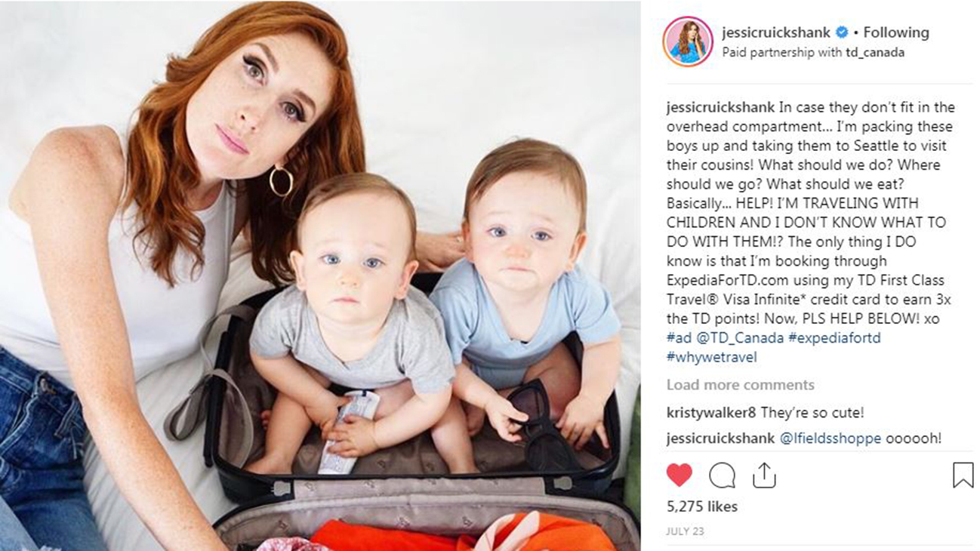Viewport: 980px width, 551px height.
Task: Click the verified badge next to username
Action: 842,32
